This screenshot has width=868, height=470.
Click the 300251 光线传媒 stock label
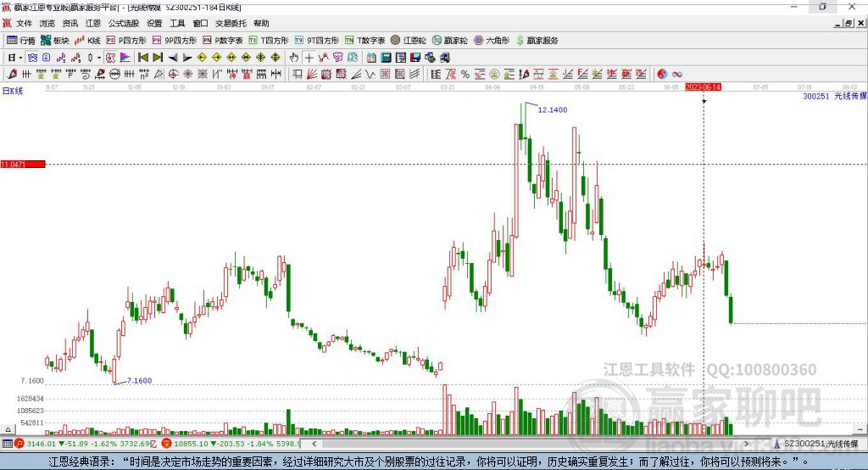(835, 97)
